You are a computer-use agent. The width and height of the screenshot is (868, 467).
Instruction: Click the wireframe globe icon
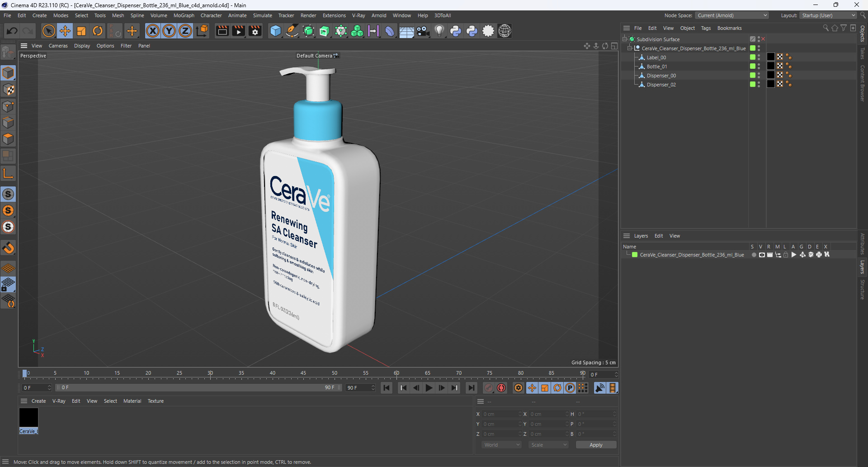coord(505,31)
